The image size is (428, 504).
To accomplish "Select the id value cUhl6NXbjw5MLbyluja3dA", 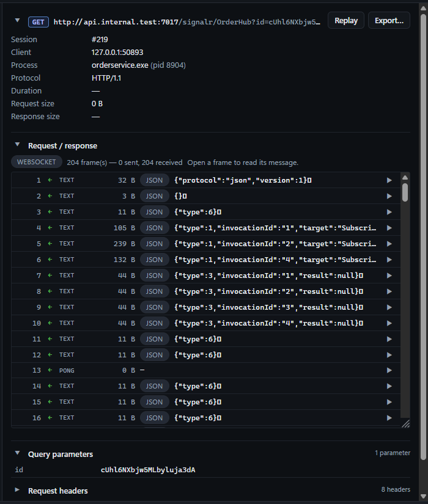I will 148,470.
